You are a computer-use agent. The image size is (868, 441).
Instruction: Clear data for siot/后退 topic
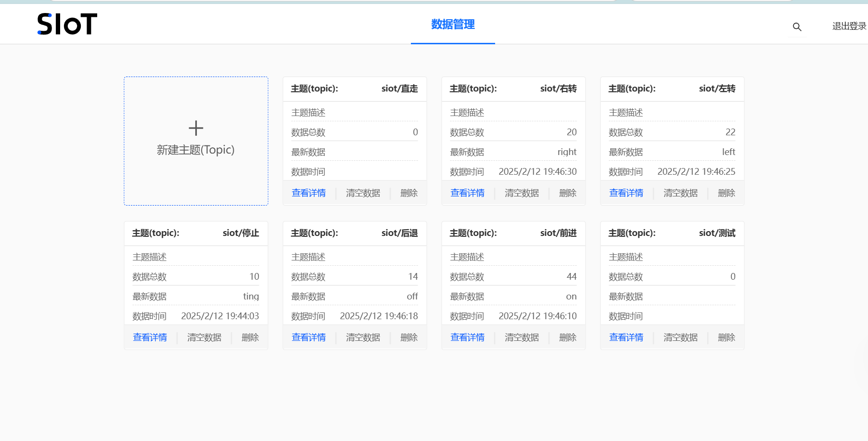(x=363, y=337)
